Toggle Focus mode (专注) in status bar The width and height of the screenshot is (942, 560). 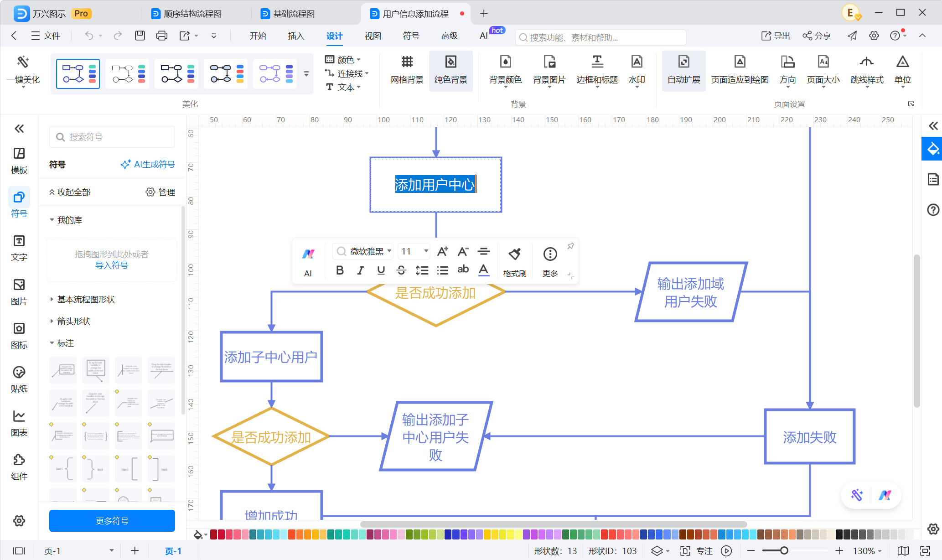pos(696,551)
